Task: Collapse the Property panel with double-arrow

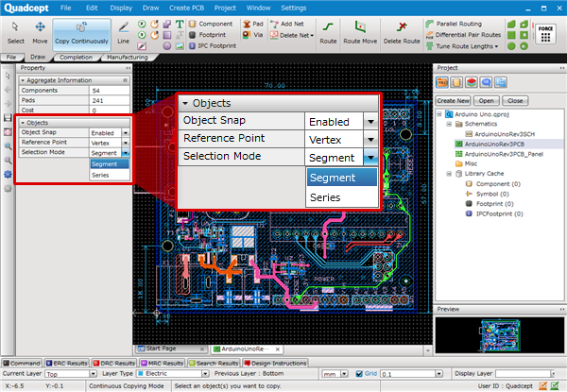Action: 128,68
